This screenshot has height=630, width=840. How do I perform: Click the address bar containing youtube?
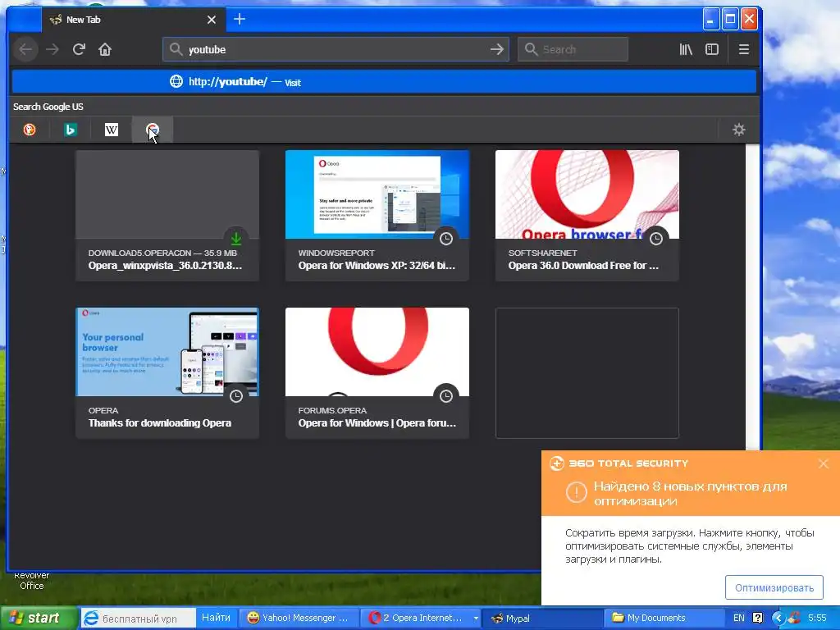(x=336, y=49)
